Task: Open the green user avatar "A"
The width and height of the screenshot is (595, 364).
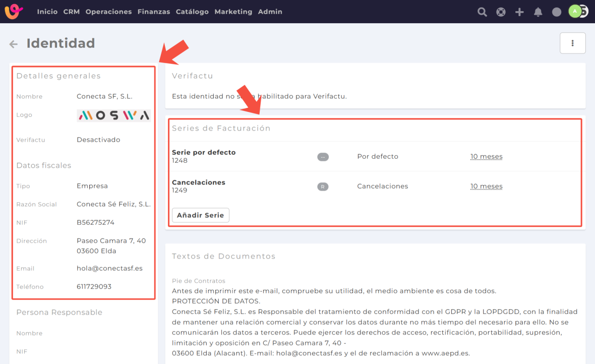Action: tap(575, 12)
